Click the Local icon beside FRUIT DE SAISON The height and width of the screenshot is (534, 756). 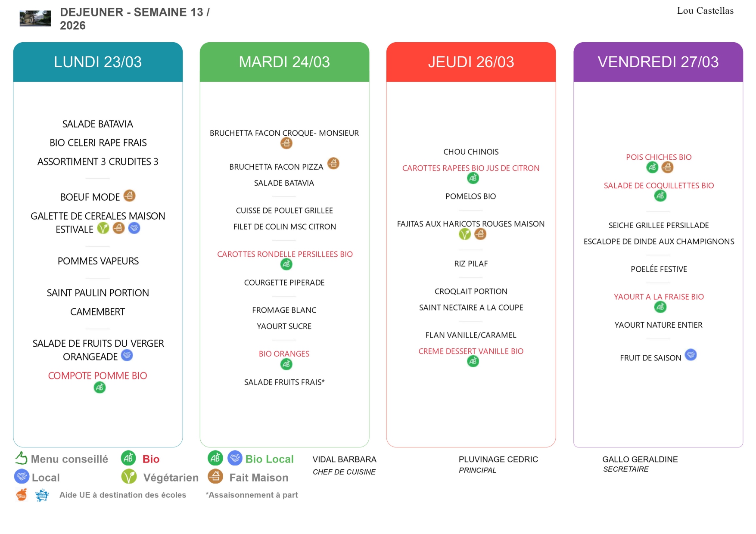click(691, 355)
